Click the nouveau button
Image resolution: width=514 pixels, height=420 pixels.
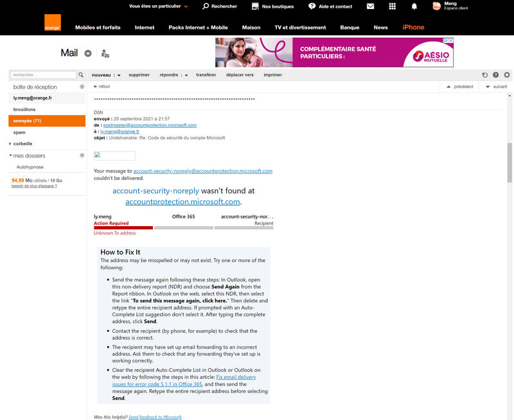coord(102,75)
